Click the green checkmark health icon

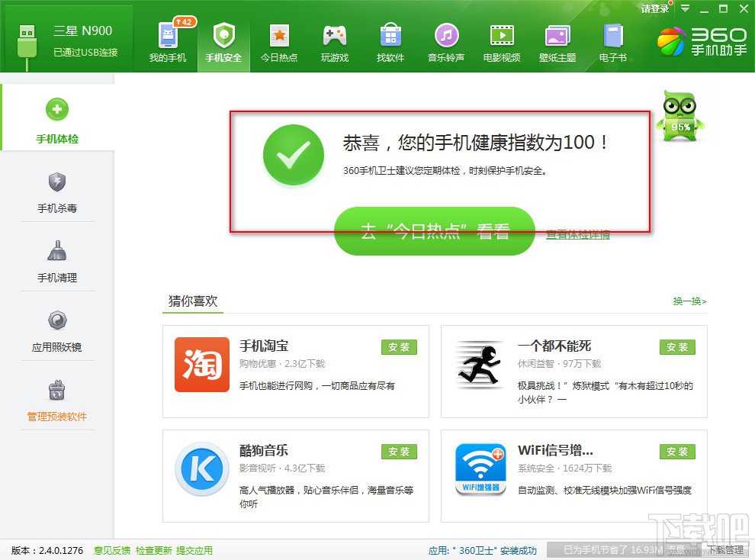(x=294, y=155)
